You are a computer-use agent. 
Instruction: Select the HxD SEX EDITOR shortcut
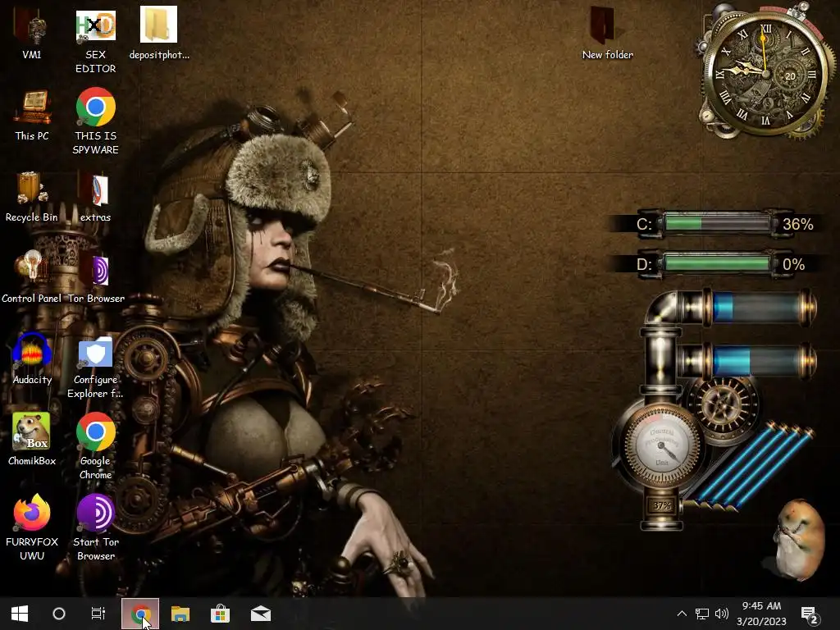[95, 43]
